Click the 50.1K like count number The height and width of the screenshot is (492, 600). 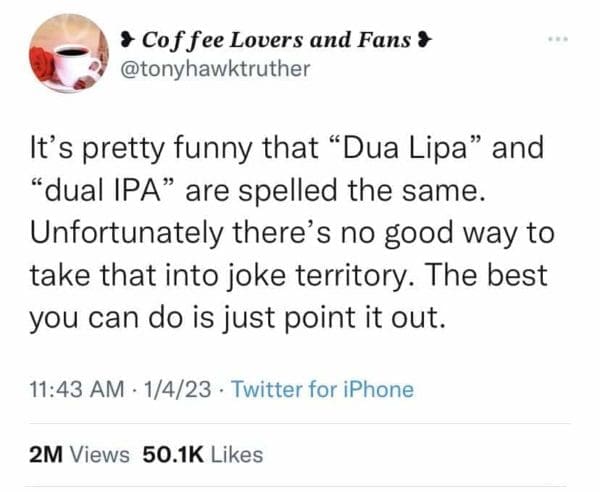tap(175, 455)
